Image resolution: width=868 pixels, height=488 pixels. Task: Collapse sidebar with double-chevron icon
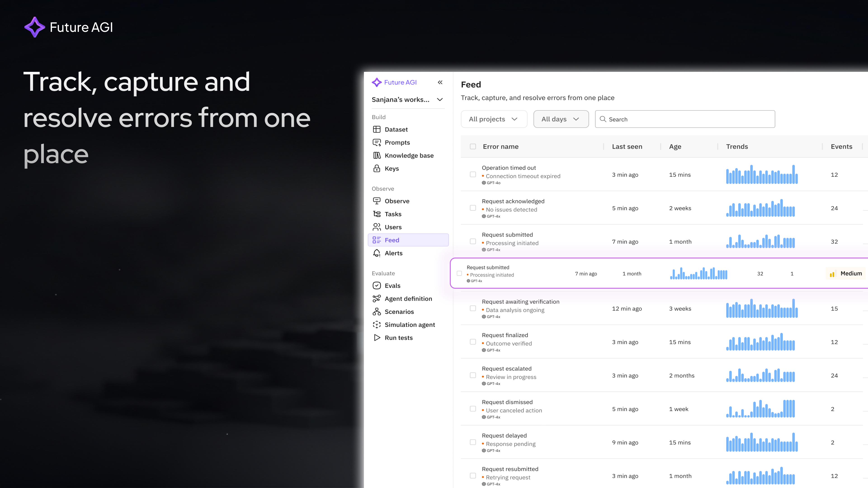click(440, 82)
